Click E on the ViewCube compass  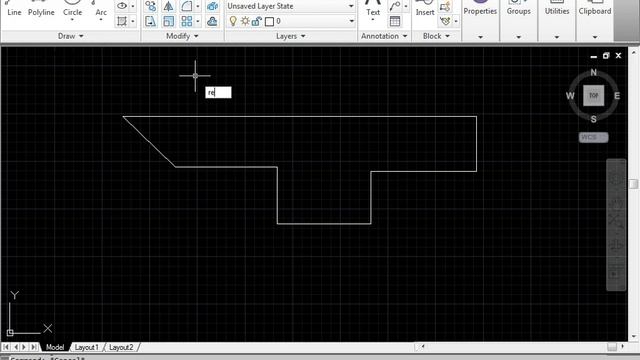[x=617, y=96]
